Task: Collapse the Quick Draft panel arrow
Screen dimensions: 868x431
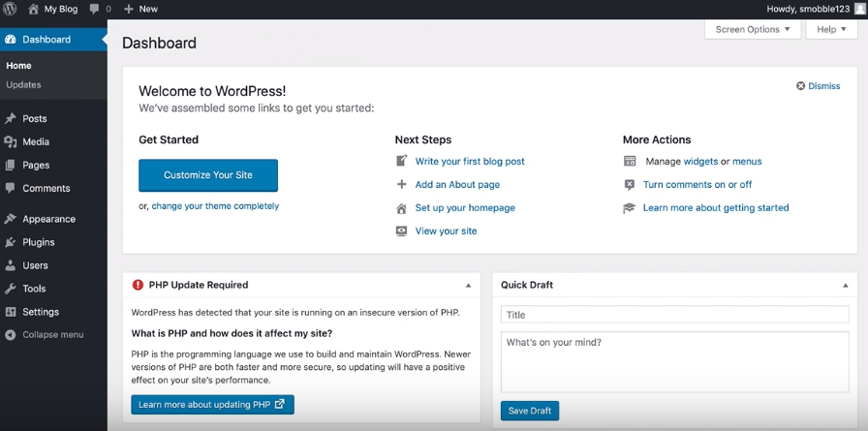Action: tap(846, 286)
